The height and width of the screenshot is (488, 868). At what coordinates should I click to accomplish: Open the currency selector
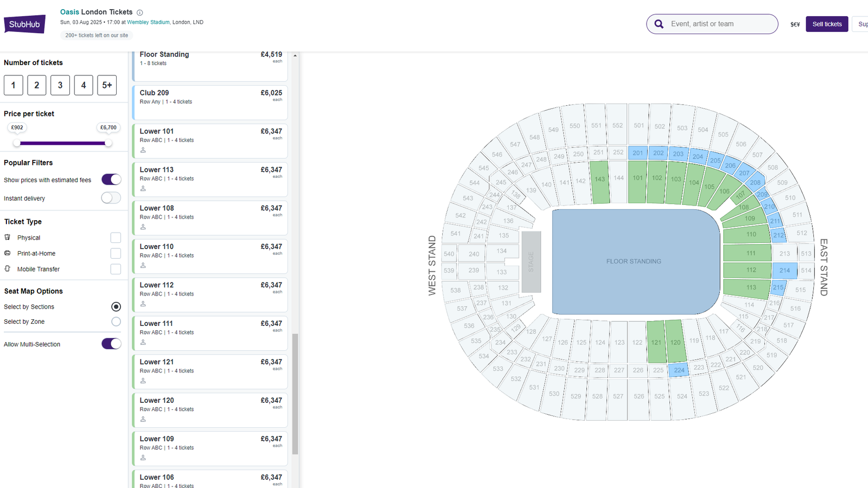(x=795, y=24)
